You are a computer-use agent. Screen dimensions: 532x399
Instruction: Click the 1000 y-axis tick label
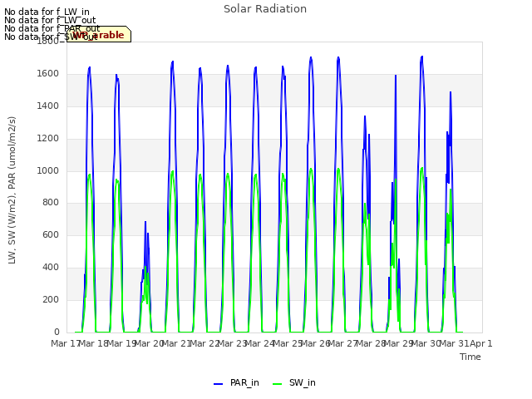click(x=48, y=170)
